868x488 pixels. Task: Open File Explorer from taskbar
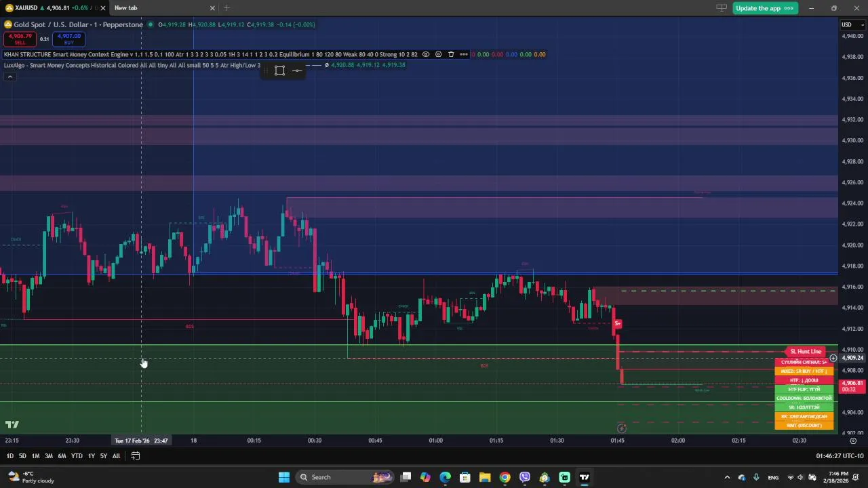(485, 477)
